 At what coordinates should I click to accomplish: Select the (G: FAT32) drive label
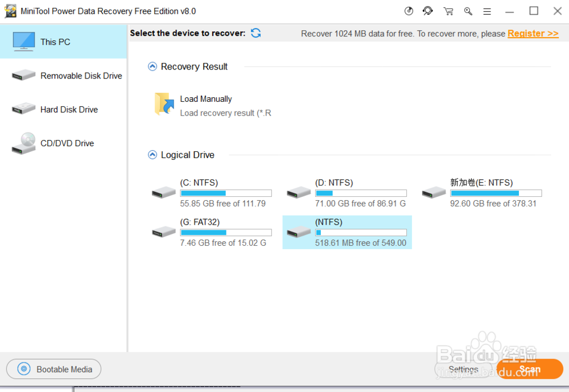[x=200, y=222]
